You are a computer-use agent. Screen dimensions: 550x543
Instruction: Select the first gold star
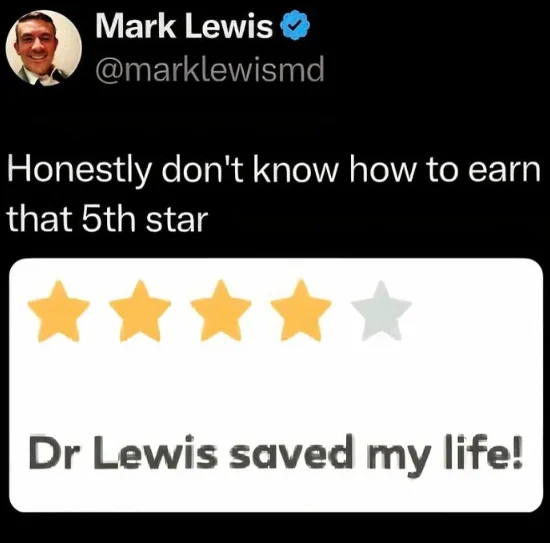pyautogui.click(x=59, y=311)
